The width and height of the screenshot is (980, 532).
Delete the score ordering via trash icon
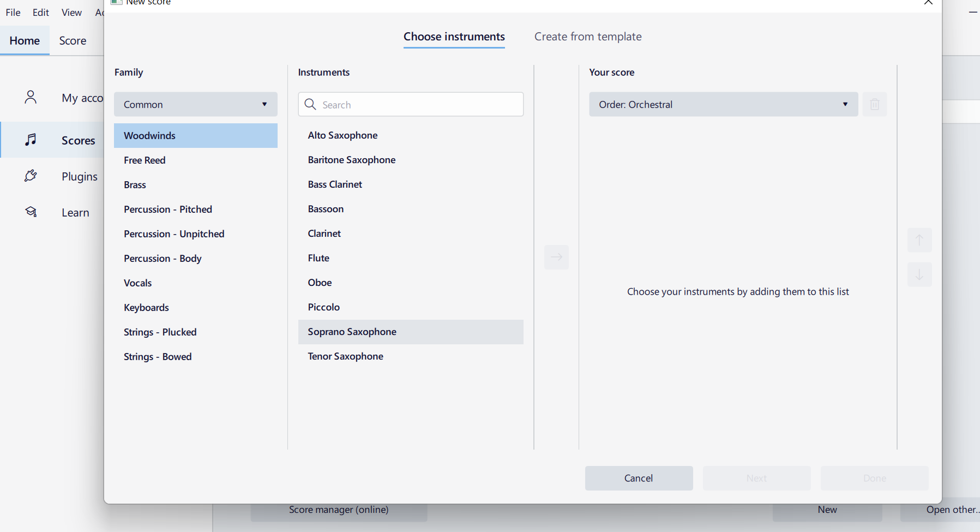[875, 104]
